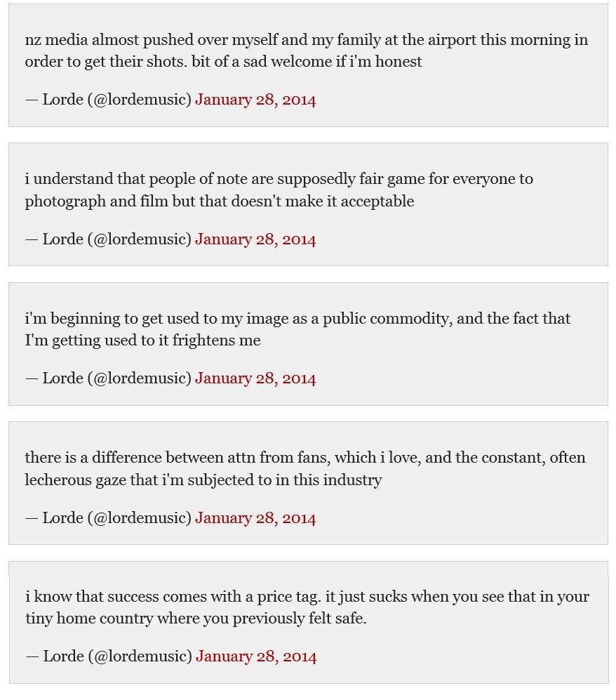Open the January 28, 2014 link under the airport tweet
616x700 pixels.
tap(255, 100)
